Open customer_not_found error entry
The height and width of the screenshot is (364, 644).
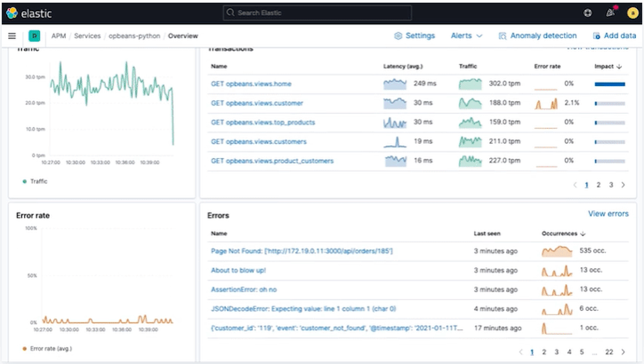(x=337, y=328)
